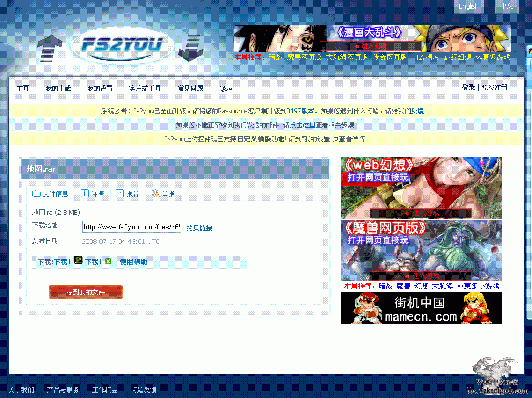Click the 免费注册 link

coord(494,87)
